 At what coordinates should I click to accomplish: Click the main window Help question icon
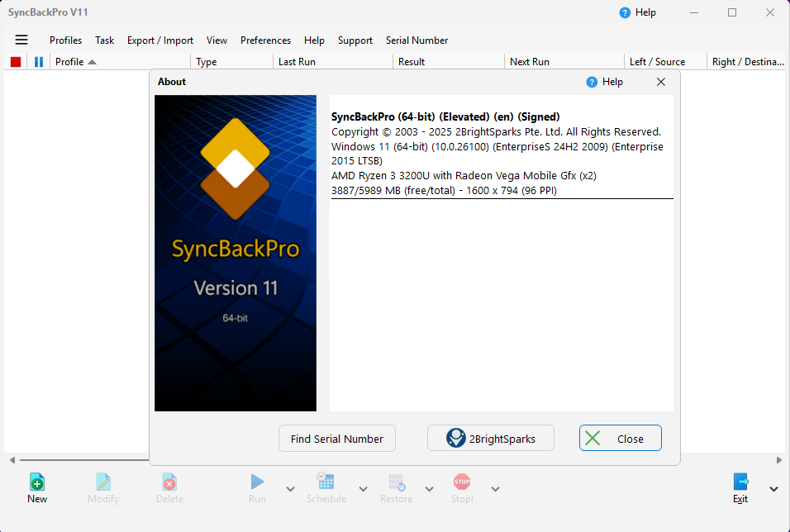[x=625, y=12]
